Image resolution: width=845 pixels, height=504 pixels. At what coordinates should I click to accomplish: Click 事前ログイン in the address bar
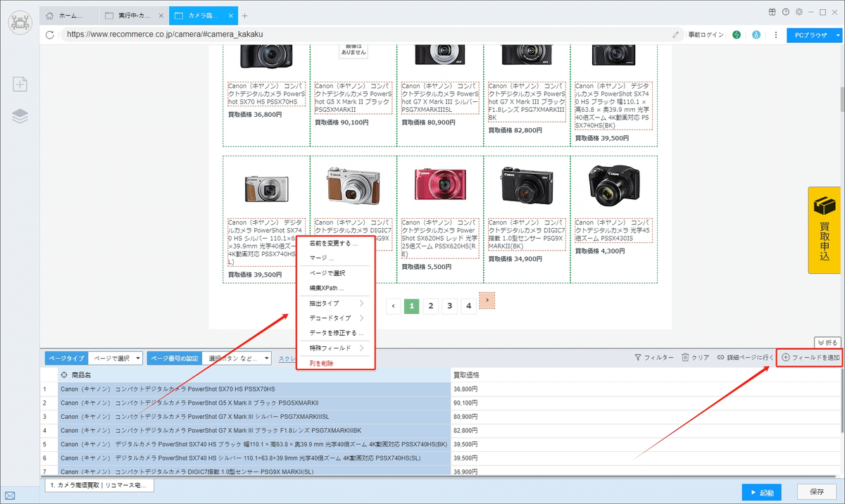(706, 34)
